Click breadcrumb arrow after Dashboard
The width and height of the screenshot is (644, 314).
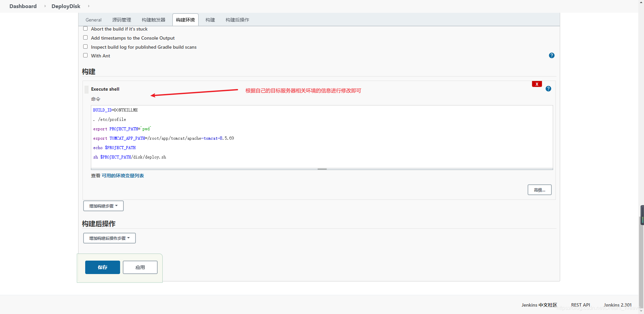[45, 6]
